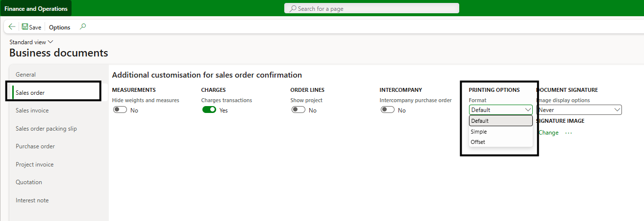Expand the Standard view selector
Image resolution: width=644 pixels, height=221 pixels.
[x=31, y=42]
